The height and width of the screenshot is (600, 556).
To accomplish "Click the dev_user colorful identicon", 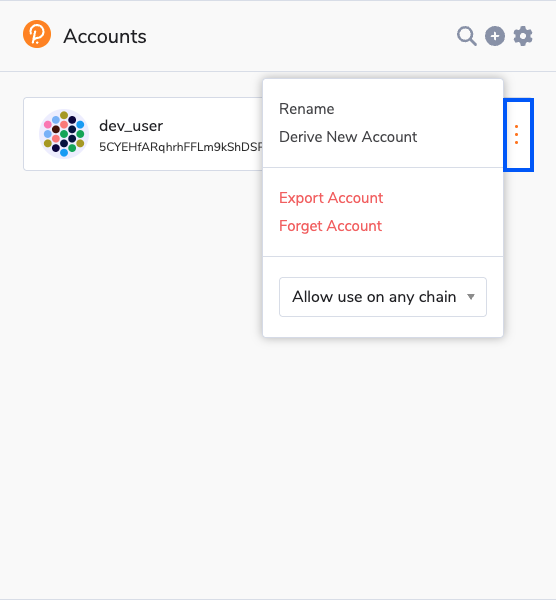I will point(64,134).
